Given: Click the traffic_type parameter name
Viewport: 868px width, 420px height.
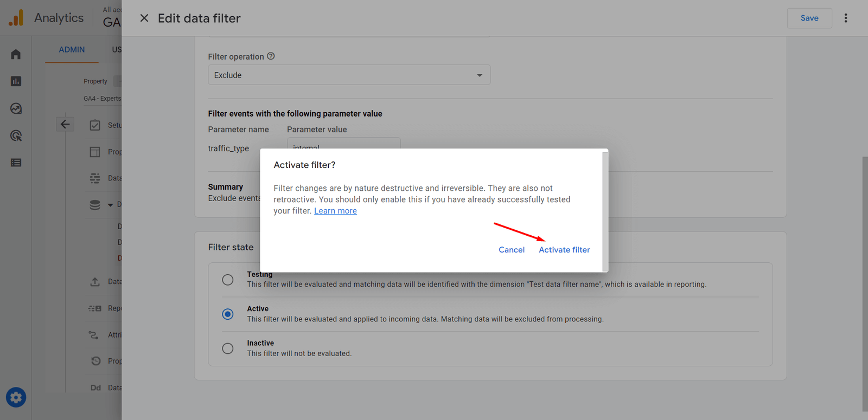Looking at the screenshot, I should click(x=228, y=148).
